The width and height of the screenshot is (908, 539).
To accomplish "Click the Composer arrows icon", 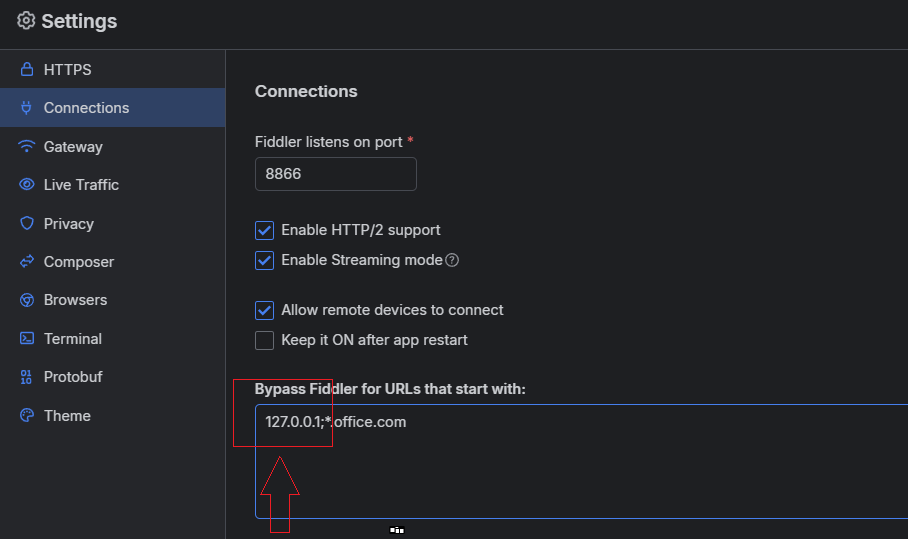I will pos(27,262).
